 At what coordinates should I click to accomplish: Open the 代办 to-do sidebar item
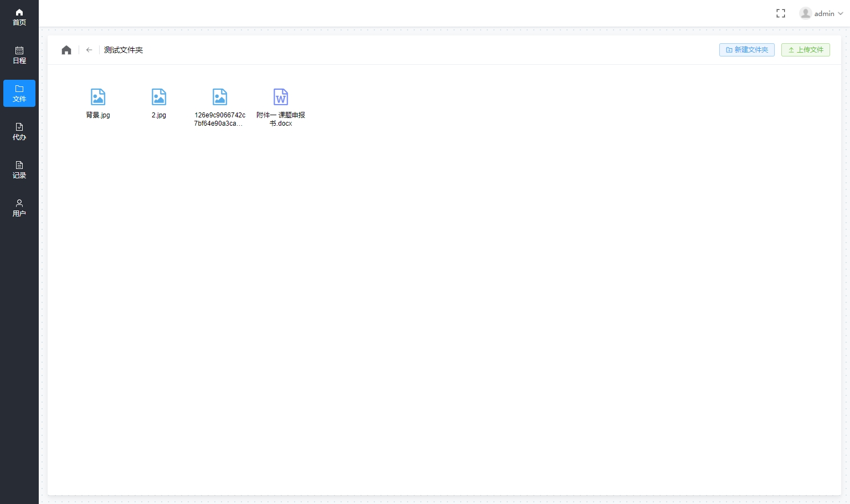pyautogui.click(x=19, y=132)
